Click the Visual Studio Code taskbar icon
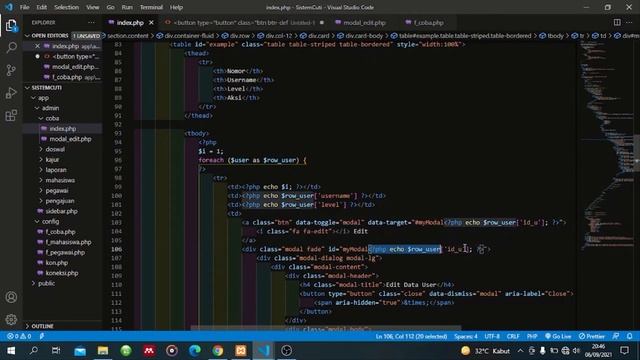This screenshot has height=360, width=640. [x=264, y=351]
